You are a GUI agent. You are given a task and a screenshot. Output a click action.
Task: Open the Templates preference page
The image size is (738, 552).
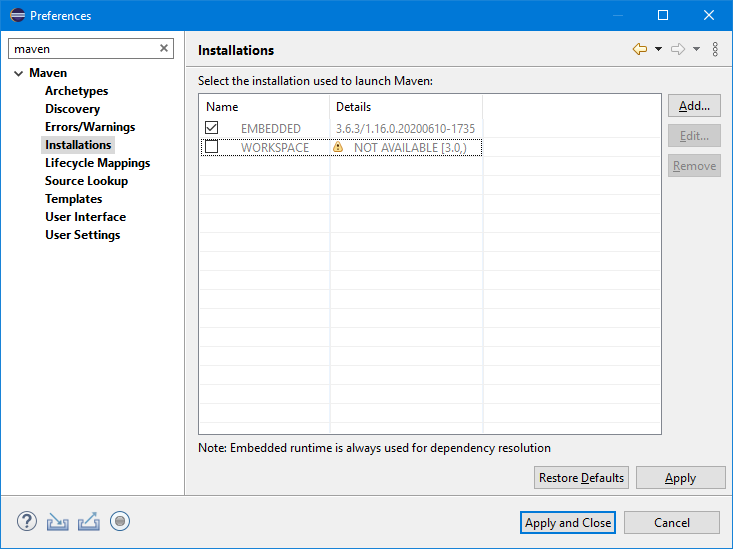[74, 200]
